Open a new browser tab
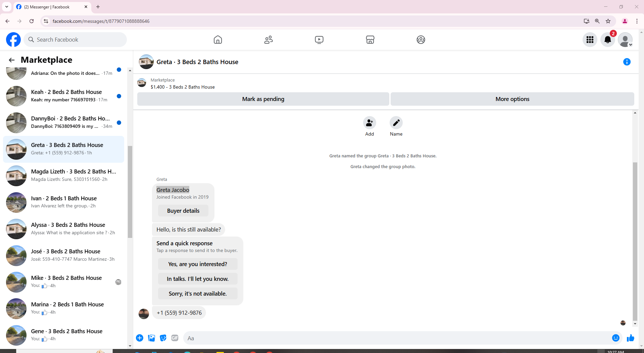644x353 pixels. [x=98, y=7]
